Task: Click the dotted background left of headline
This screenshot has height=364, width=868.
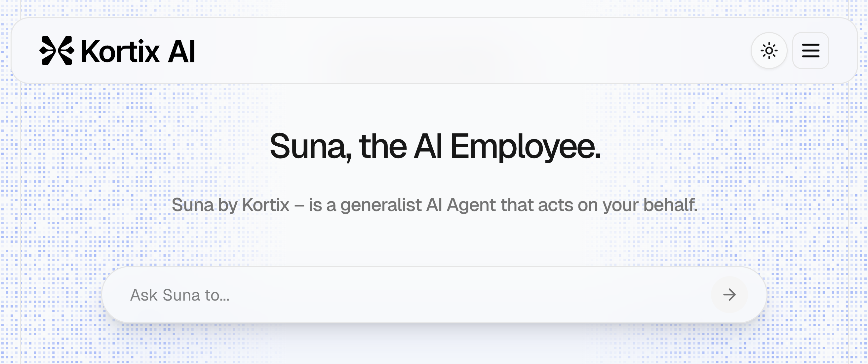Action: pos(135,146)
